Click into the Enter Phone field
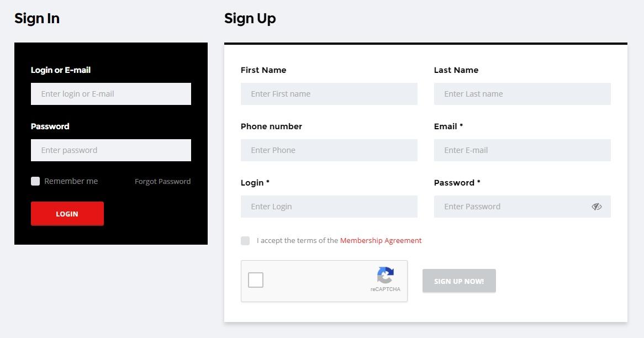The width and height of the screenshot is (644, 338). point(329,150)
